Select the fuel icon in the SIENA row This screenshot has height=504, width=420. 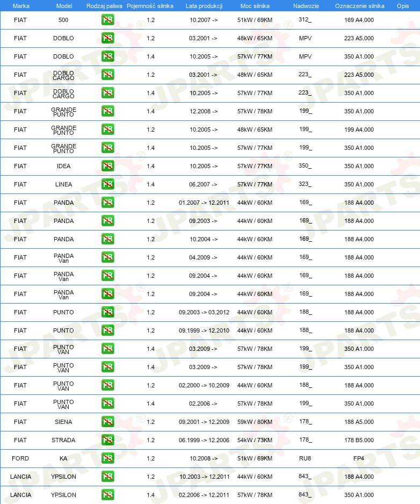[107, 422]
